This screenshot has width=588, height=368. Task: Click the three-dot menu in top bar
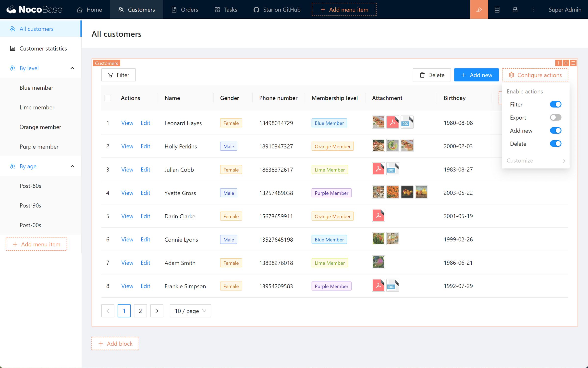pos(533,10)
